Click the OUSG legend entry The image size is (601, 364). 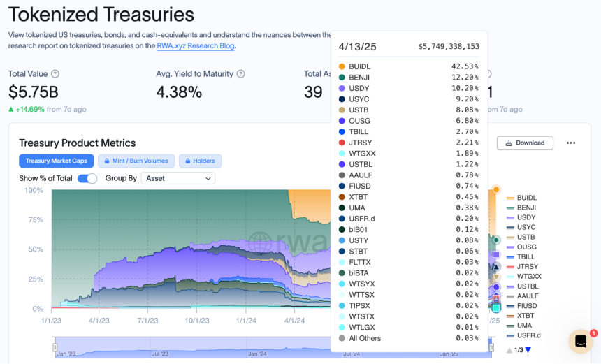[x=521, y=247]
